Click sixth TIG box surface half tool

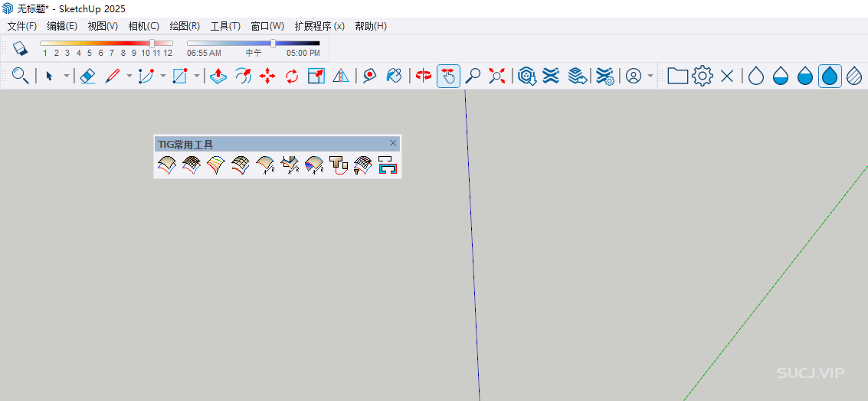[x=289, y=165]
